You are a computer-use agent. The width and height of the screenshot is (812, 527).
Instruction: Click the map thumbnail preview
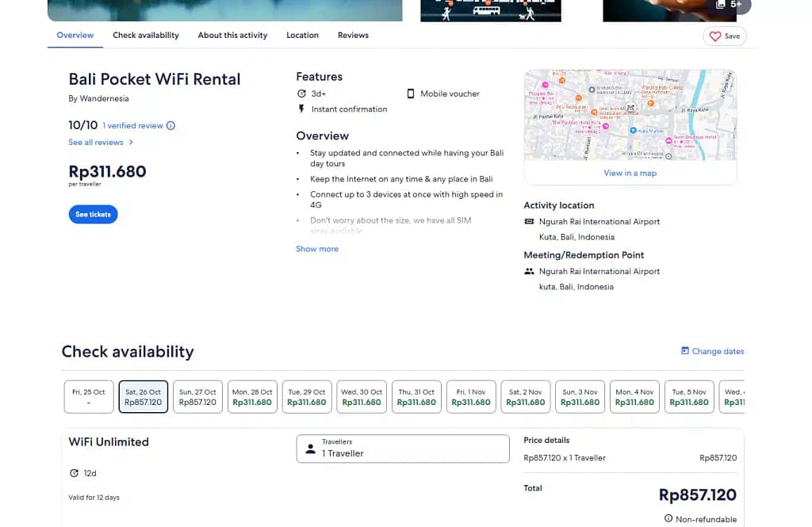pos(630,115)
